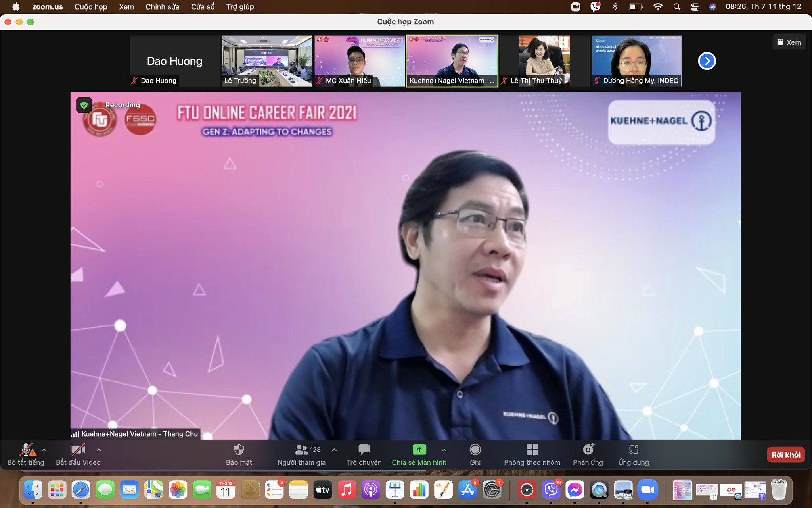Select Kuehne+Nagel Vietnam speaker thumbnail
The image size is (812, 508).
[452, 61]
